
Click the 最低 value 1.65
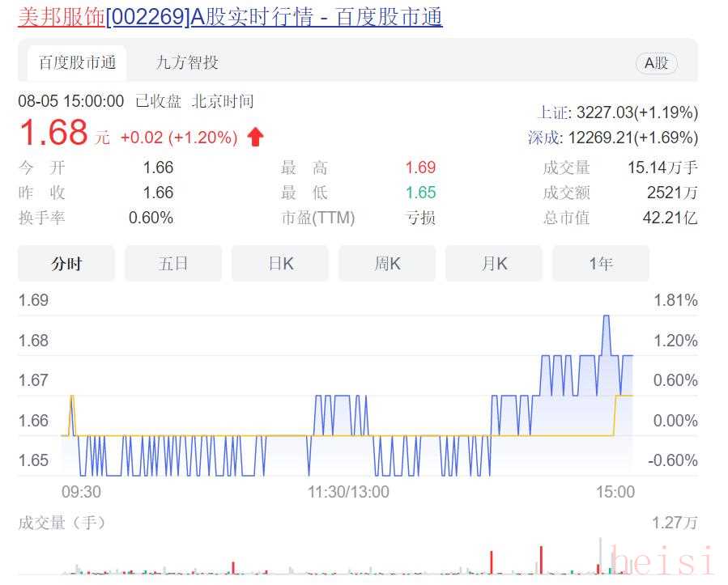[420, 193]
